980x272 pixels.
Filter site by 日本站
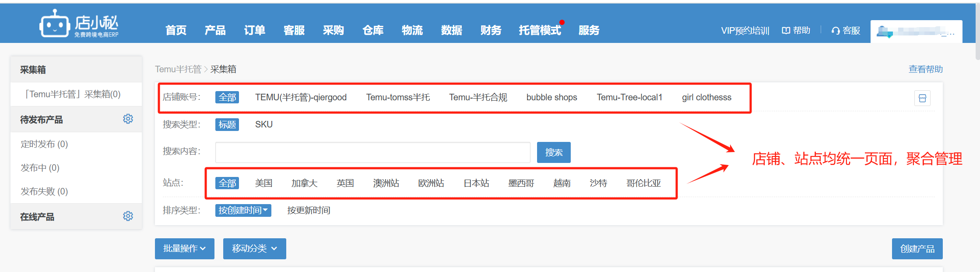(476, 183)
